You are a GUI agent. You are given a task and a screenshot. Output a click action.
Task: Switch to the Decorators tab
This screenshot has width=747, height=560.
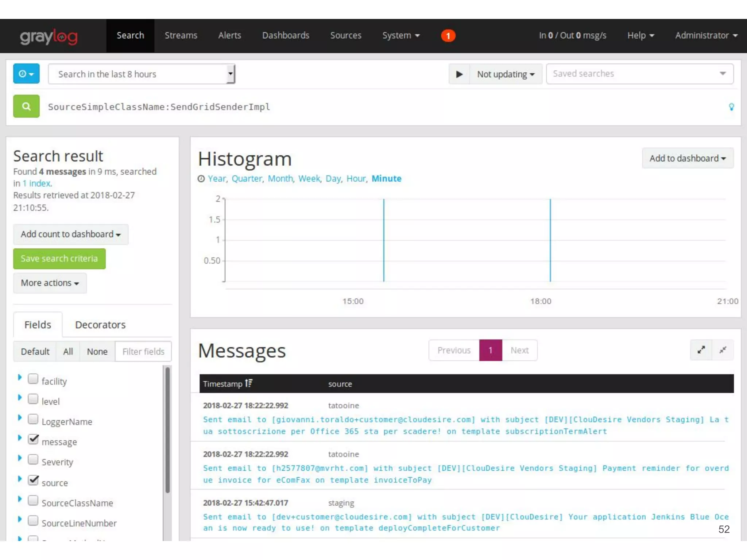click(100, 325)
